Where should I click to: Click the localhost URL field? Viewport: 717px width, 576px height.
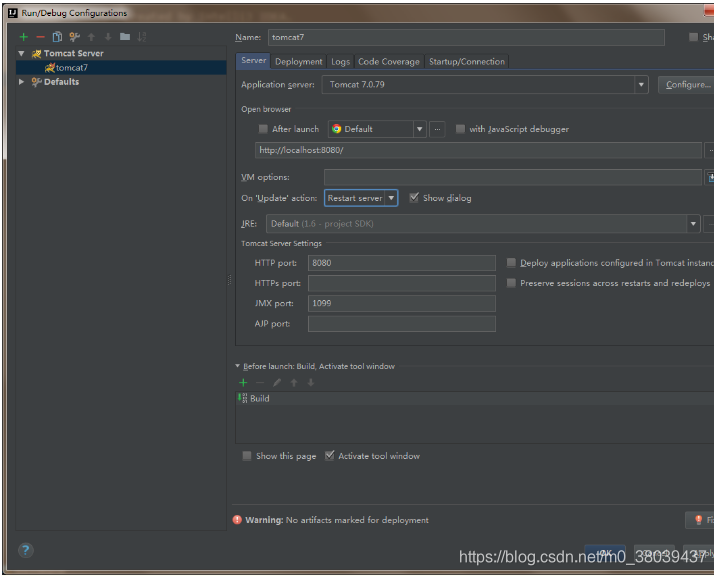click(478, 150)
